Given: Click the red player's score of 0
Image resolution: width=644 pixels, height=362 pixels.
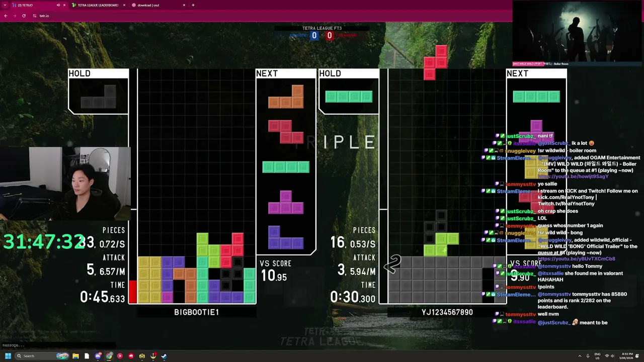Looking at the screenshot, I should [x=330, y=35].
